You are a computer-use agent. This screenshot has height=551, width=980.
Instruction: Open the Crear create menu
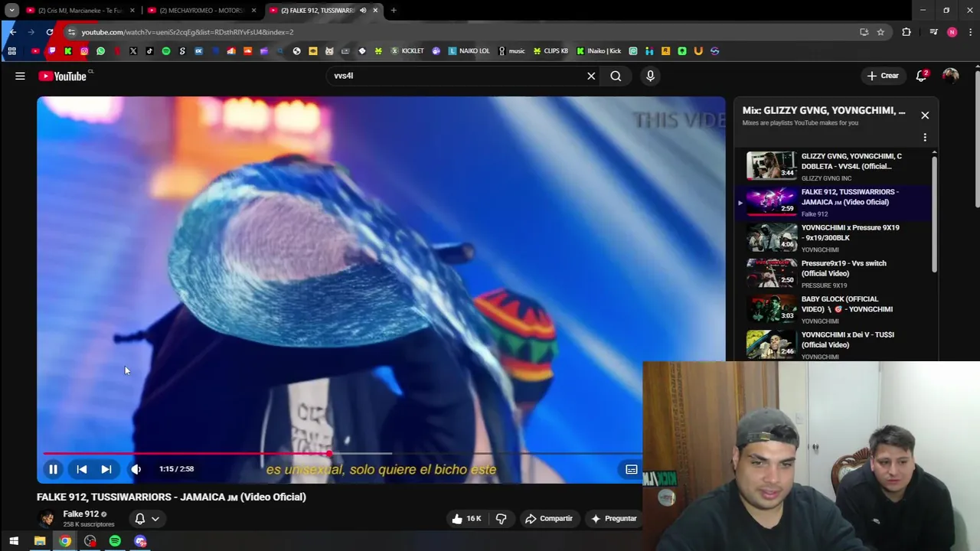[883, 76]
